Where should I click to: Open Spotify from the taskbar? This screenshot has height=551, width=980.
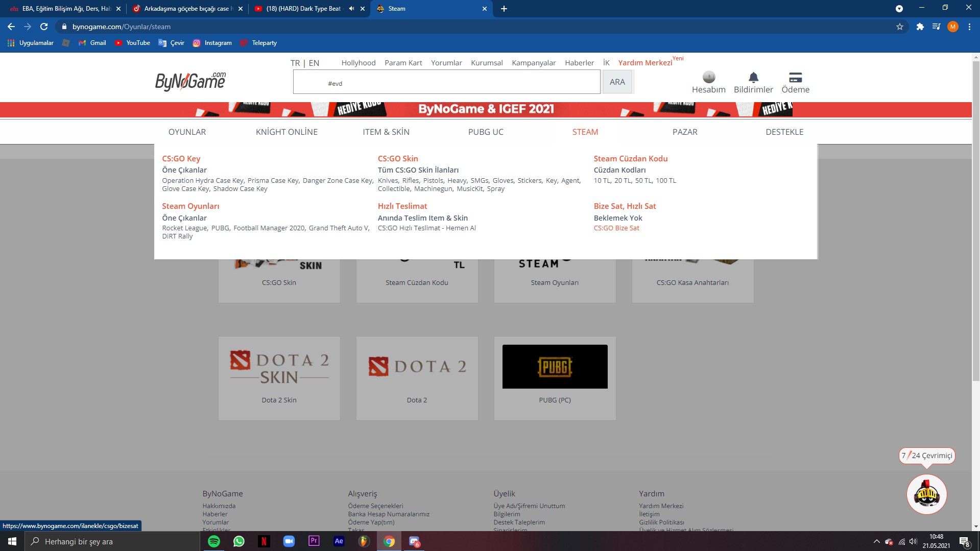pyautogui.click(x=214, y=541)
